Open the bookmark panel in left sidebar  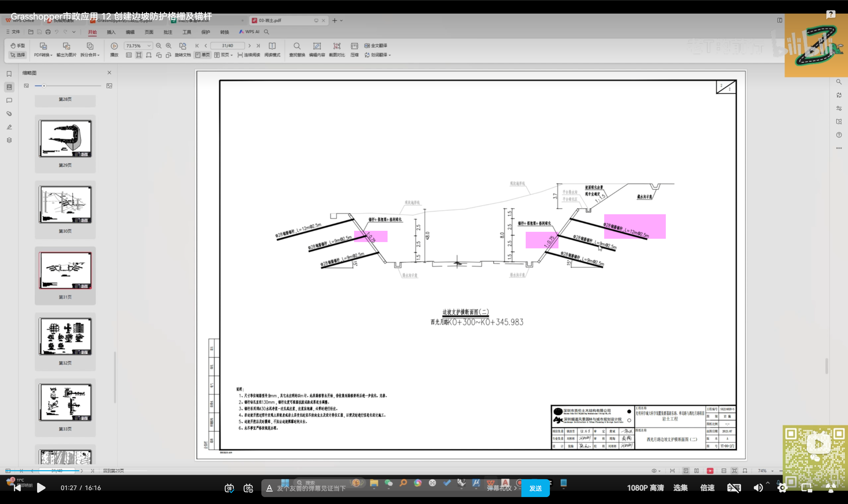click(9, 74)
